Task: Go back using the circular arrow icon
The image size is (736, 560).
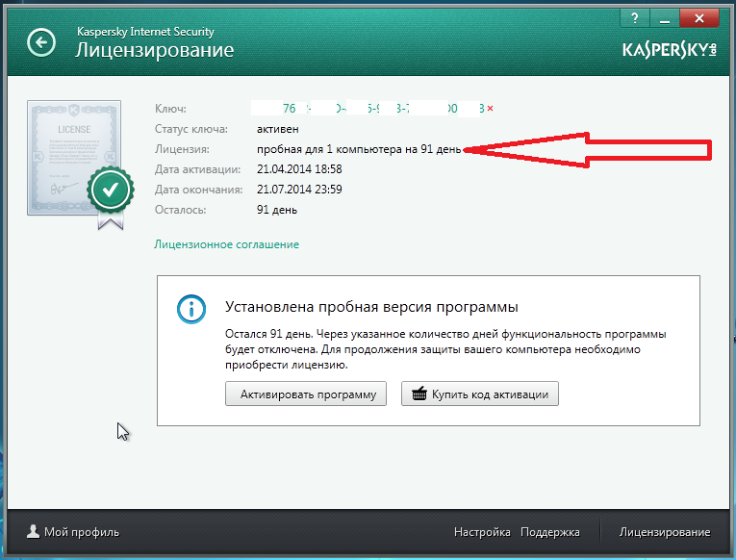Action: [x=41, y=42]
